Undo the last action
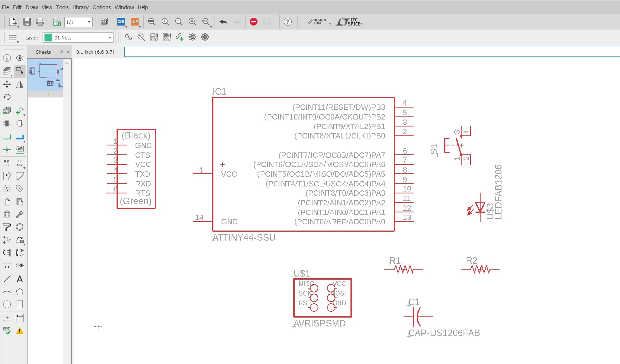Image resolution: width=620 pixels, height=364 pixels. tap(223, 22)
